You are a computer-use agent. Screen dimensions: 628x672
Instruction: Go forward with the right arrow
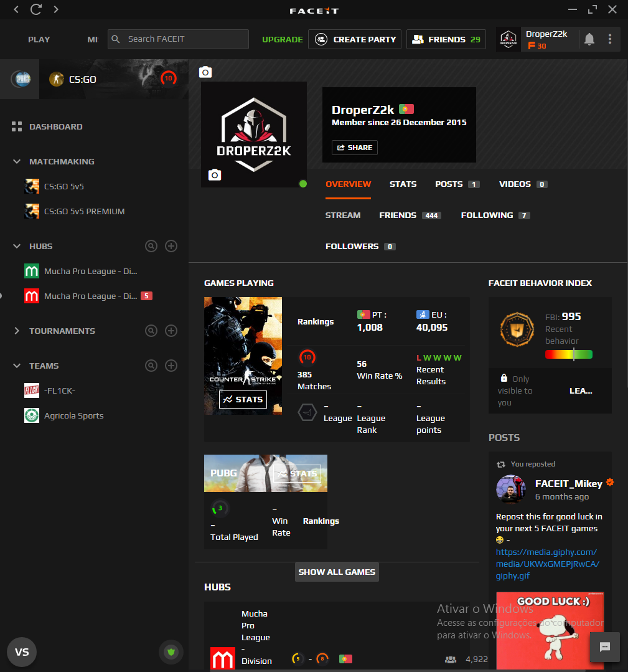tap(55, 9)
